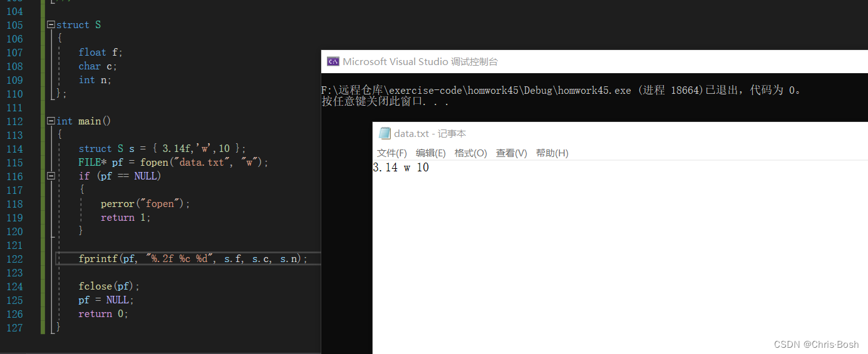Click line number 114 in the editor gutter
Screen dimensions: 868x354
pos(14,149)
